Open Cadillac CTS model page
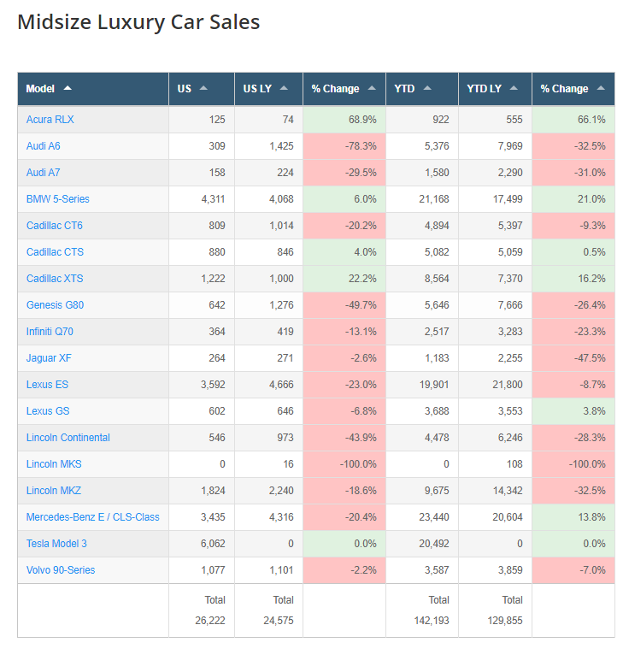The image size is (629, 672). tap(55, 252)
